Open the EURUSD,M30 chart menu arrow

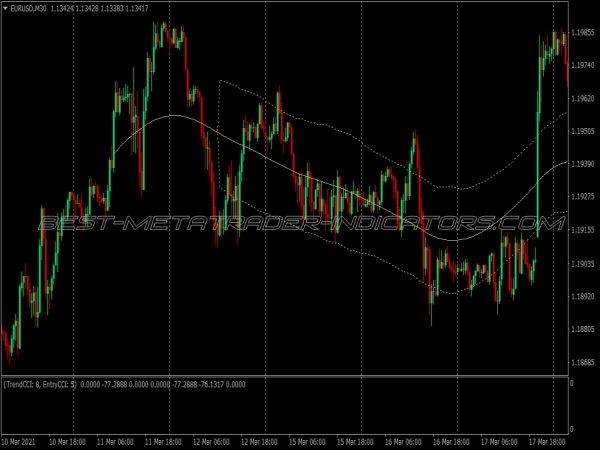[x=5, y=9]
